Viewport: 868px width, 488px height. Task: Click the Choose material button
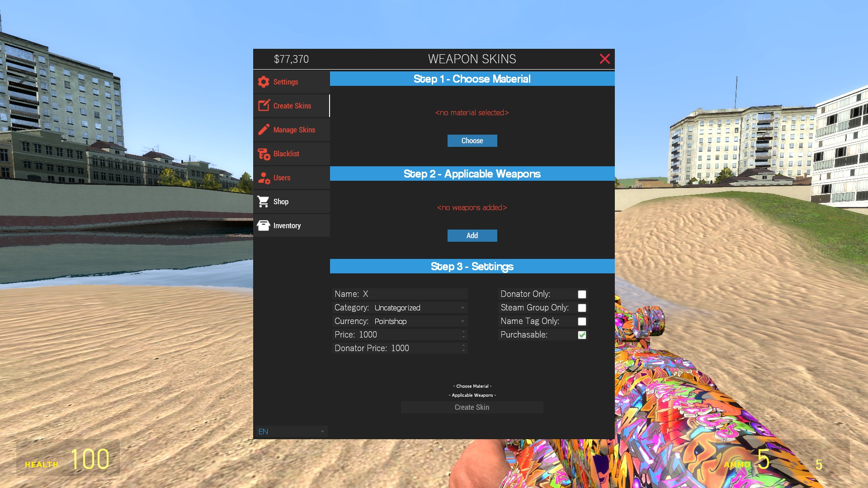pyautogui.click(x=472, y=141)
